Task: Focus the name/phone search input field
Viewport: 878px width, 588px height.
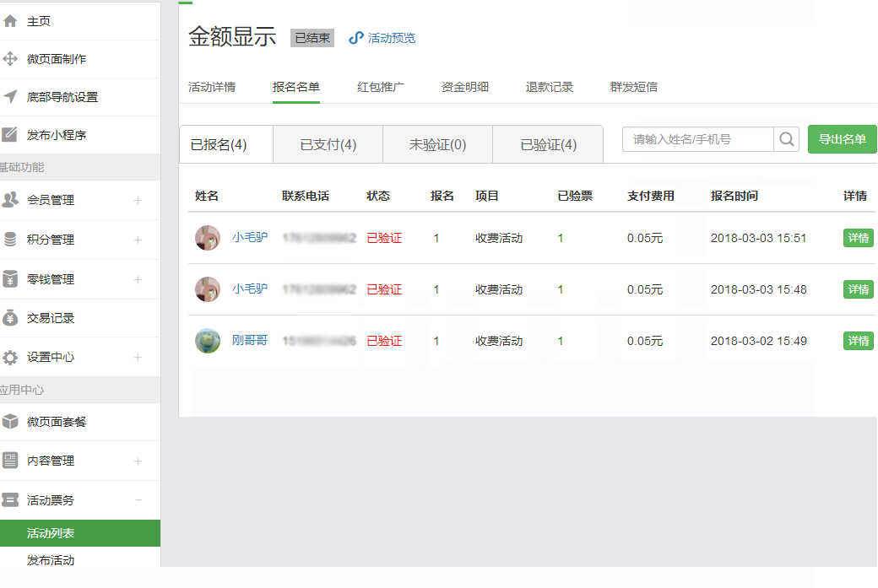Action: (x=698, y=139)
